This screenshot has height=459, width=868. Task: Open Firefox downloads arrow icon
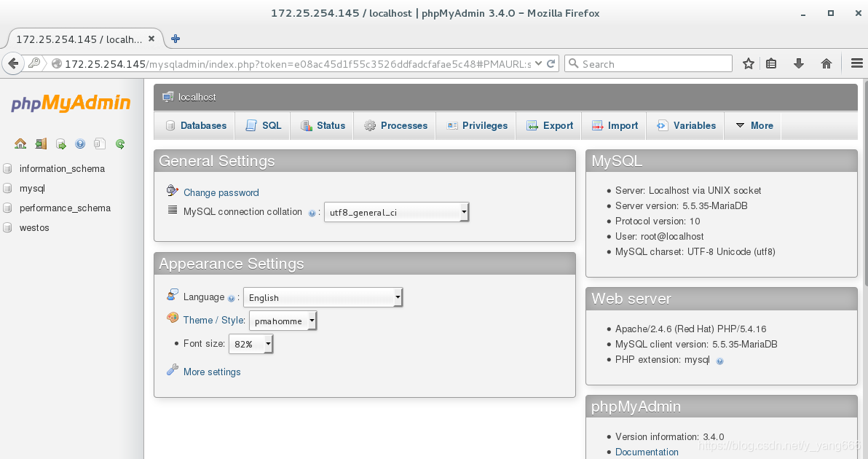click(798, 63)
